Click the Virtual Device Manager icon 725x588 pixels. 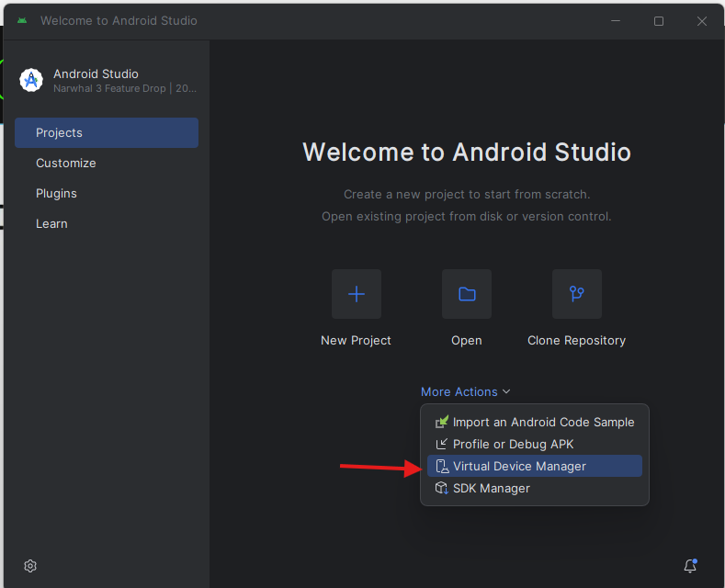[x=441, y=467]
